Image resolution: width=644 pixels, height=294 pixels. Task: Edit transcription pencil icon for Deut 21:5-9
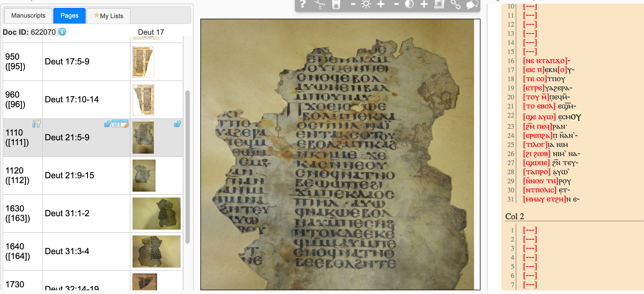[x=125, y=124]
